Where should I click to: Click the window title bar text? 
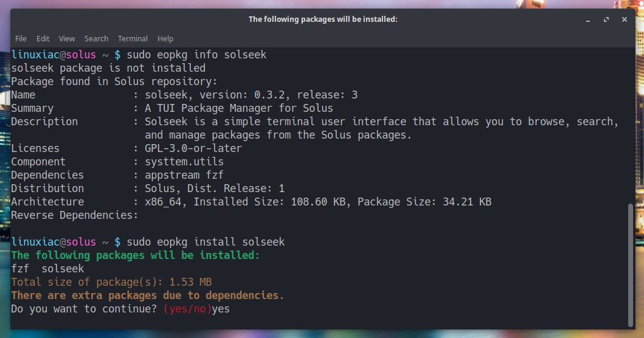(322, 19)
